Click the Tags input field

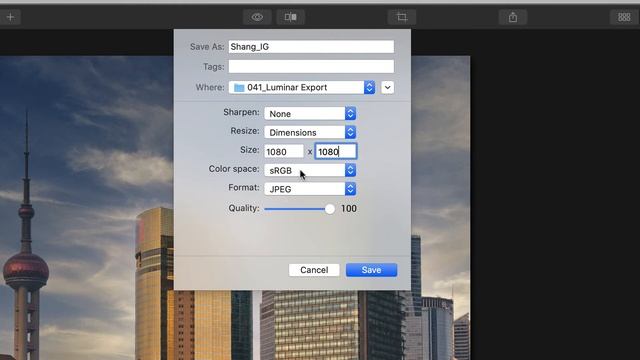311,67
